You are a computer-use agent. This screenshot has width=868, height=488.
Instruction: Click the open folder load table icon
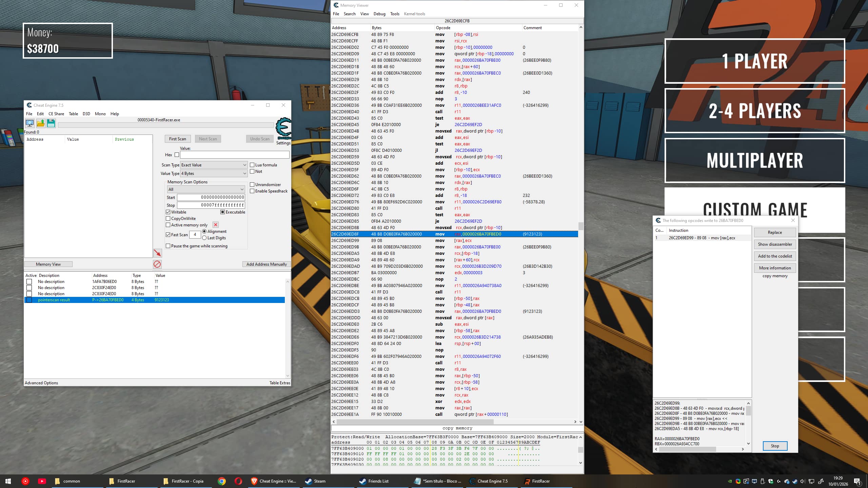(x=41, y=123)
